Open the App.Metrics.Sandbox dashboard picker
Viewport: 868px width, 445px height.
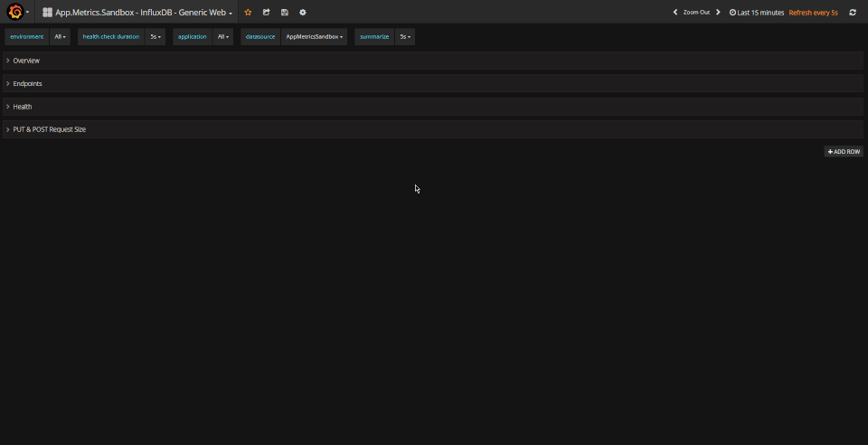click(137, 12)
